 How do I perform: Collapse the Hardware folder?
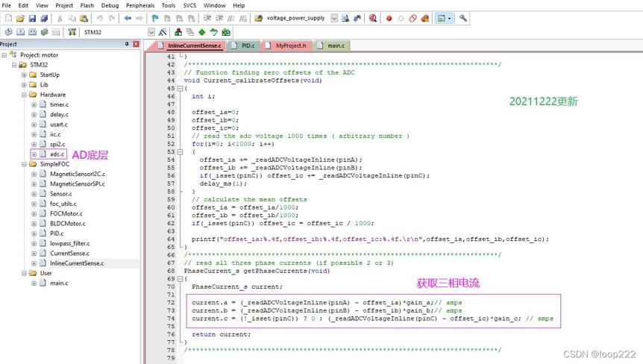(x=24, y=95)
